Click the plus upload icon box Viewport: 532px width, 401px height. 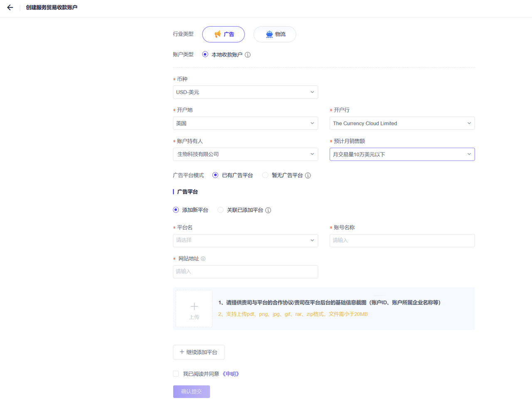click(x=194, y=309)
